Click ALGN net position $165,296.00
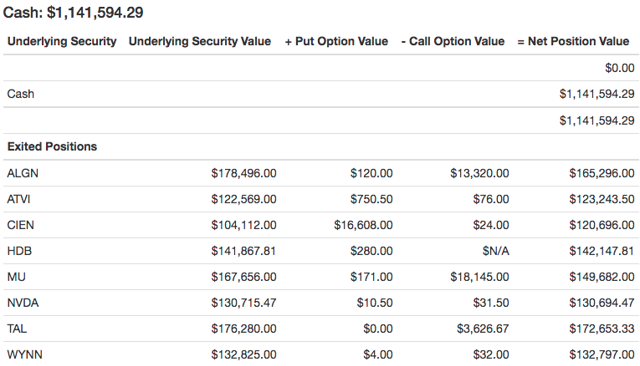 (602, 173)
